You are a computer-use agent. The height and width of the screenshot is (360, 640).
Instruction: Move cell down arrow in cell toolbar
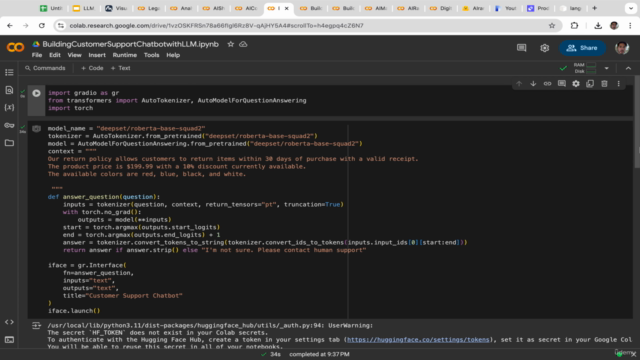tap(533, 84)
